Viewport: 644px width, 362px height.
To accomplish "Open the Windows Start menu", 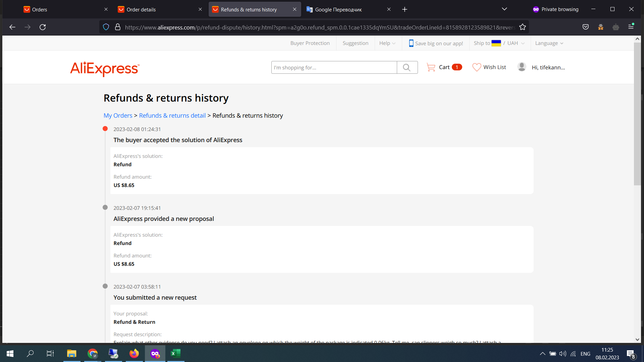I will pos(10,354).
